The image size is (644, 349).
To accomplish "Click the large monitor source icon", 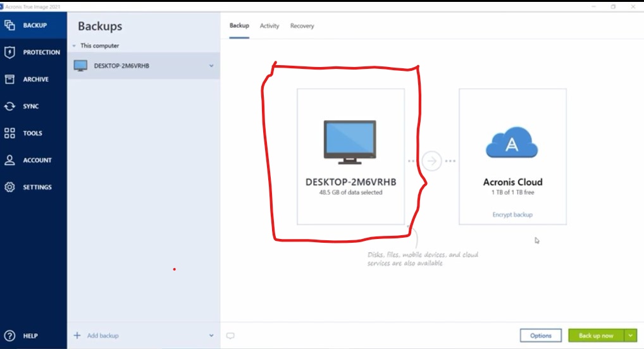I will click(x=350, y=142).
